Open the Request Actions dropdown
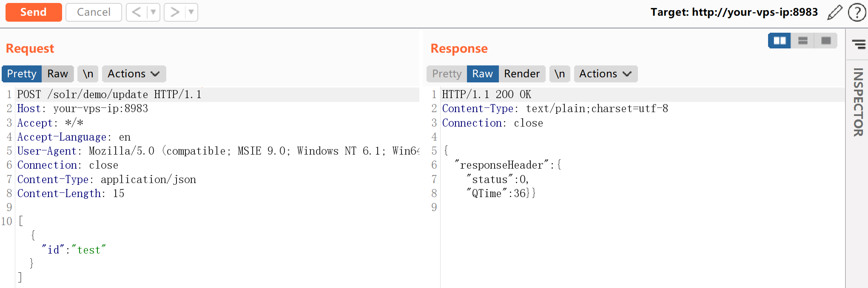 134,74
